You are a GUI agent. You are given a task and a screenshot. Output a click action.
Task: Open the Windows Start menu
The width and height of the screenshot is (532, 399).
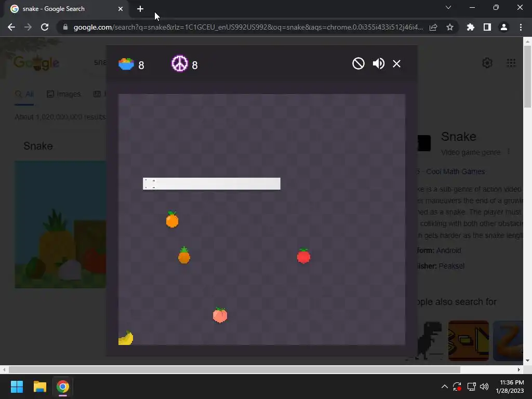pyautogui.click(x=17, y=387)
